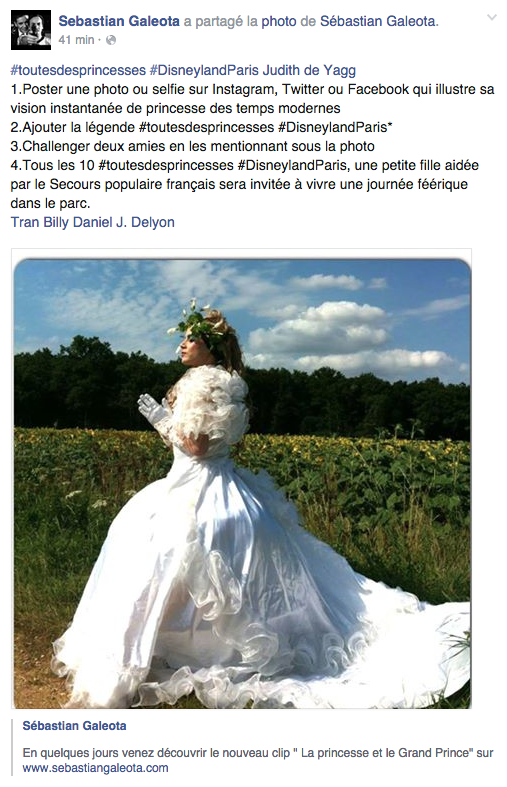Open Sebastian Galeota author name link
507x787 pixels.
click(119, 21)
